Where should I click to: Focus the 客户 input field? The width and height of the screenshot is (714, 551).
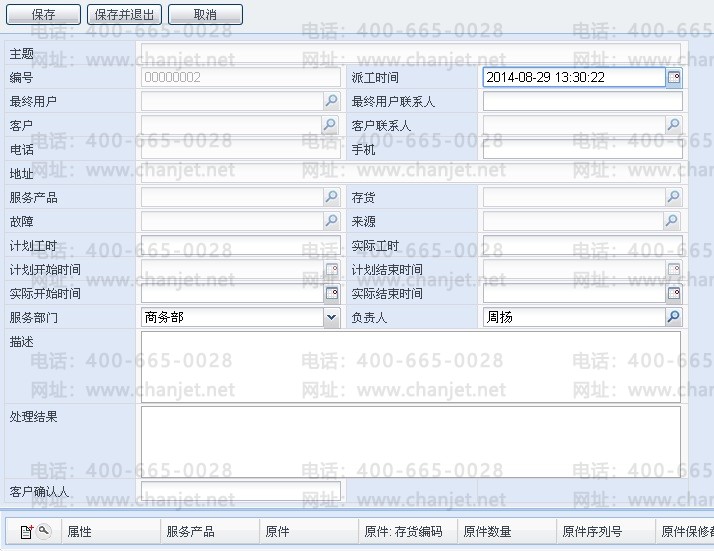click(x=231, y=125)
